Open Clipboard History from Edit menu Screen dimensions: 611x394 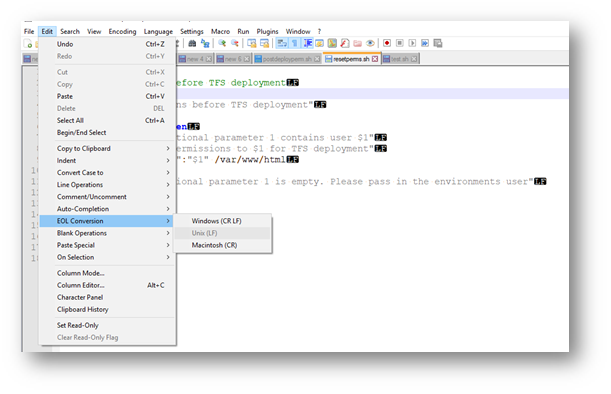tap(107, 309)
